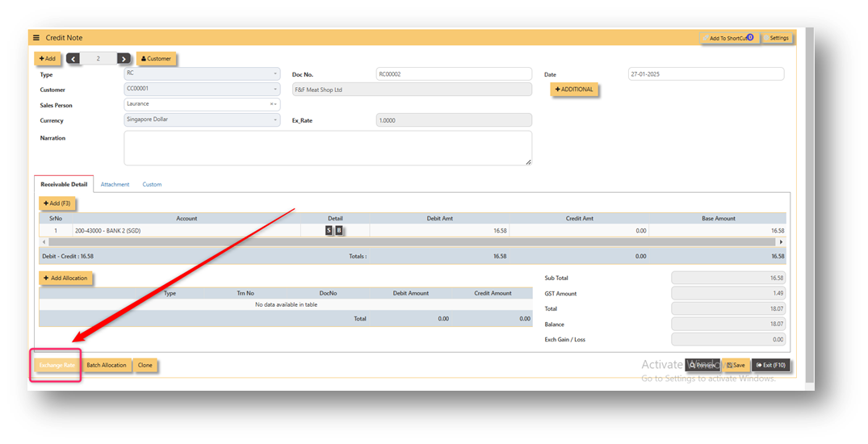Open the hamburger menu beside Credit Note
This screenshot has width=868, height=444.
point(36,38)
